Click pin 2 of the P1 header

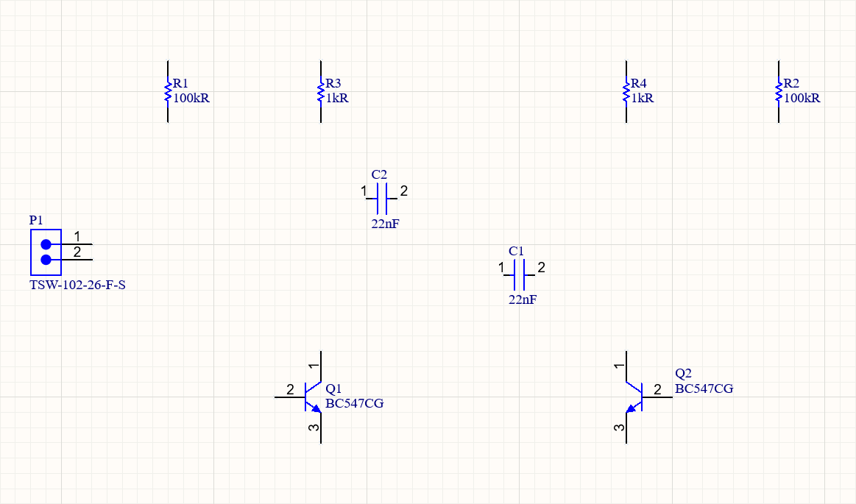pos(81,259)
